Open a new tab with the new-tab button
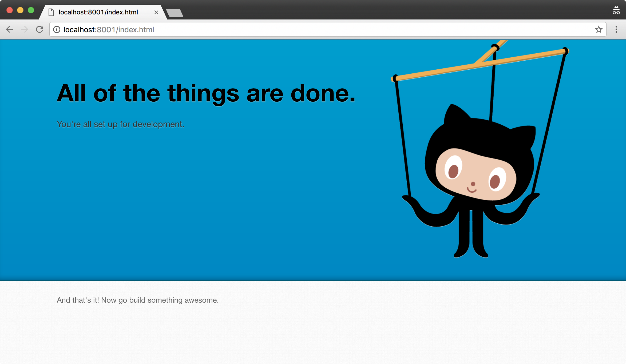This screenshot has width=626, height=364. [175, 13]
